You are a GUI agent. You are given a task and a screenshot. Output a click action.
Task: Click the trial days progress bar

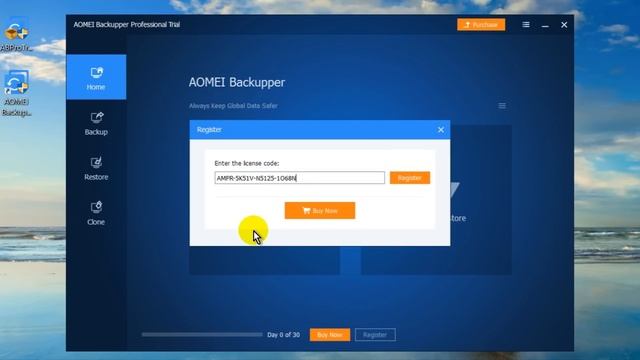coord(202,335)
